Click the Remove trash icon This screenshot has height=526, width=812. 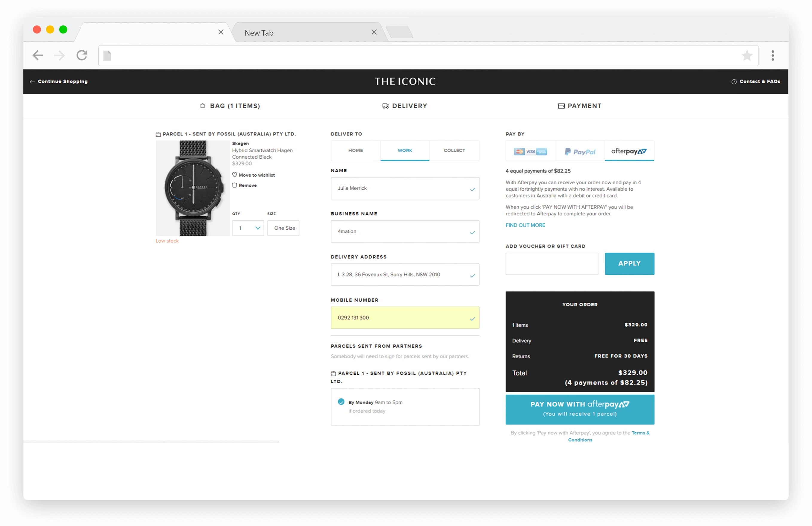[x=235, y=185]
